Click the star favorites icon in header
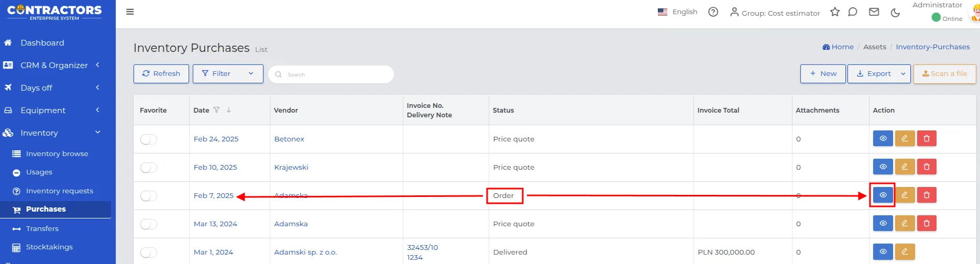 [x=835, y=12]
